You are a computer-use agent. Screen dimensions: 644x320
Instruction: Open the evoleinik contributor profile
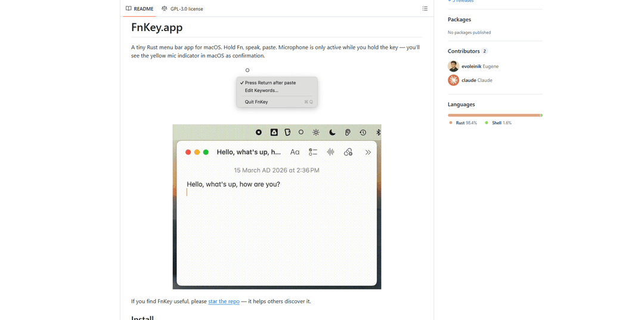click(472, 66)
